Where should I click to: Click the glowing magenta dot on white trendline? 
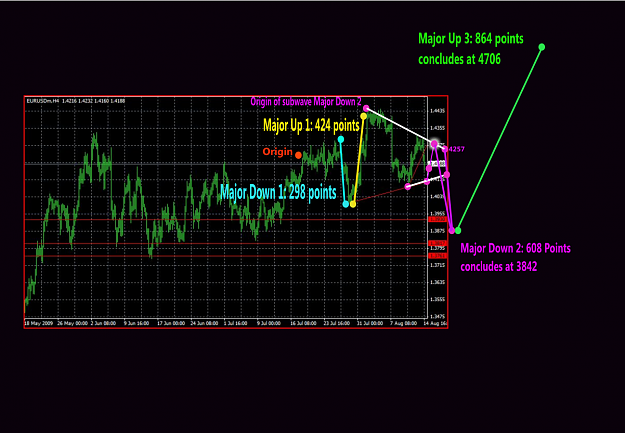pos(434,144)
